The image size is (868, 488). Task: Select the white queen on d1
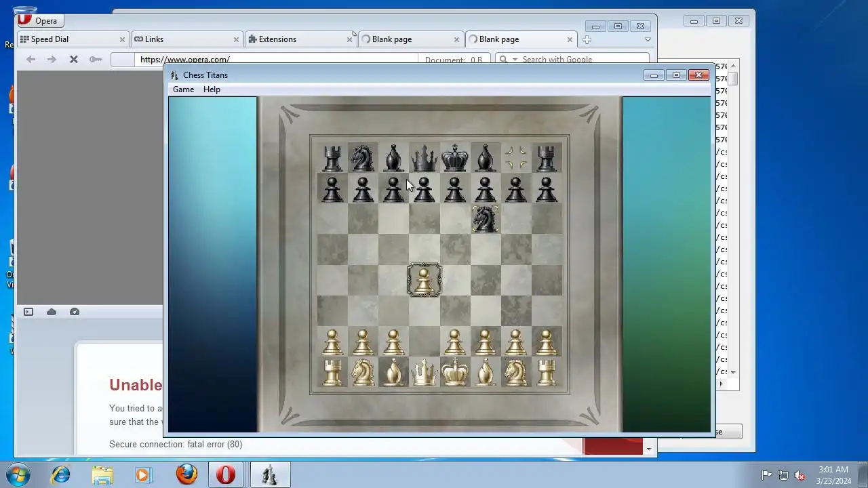(424, 373)
